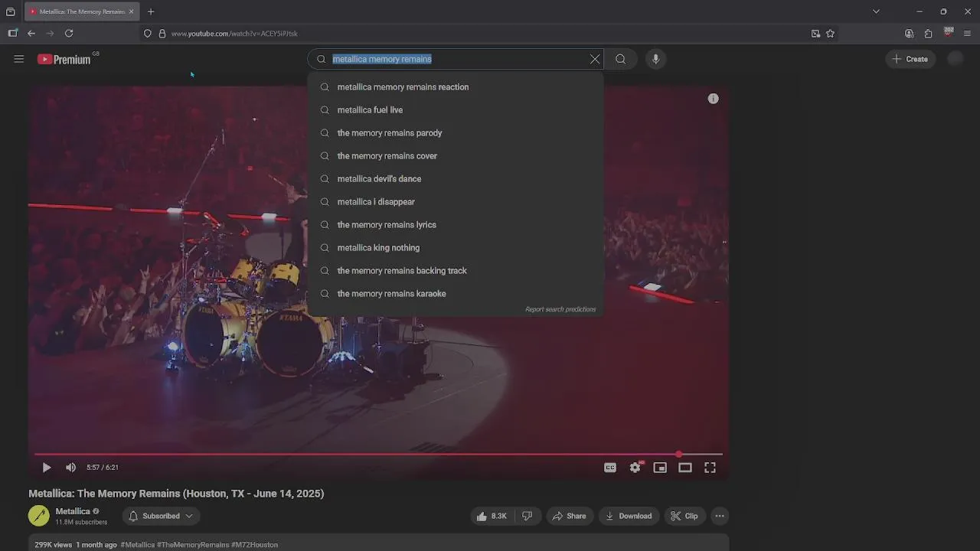Select the Metallica: The Memory Remains browser tab

81,11
